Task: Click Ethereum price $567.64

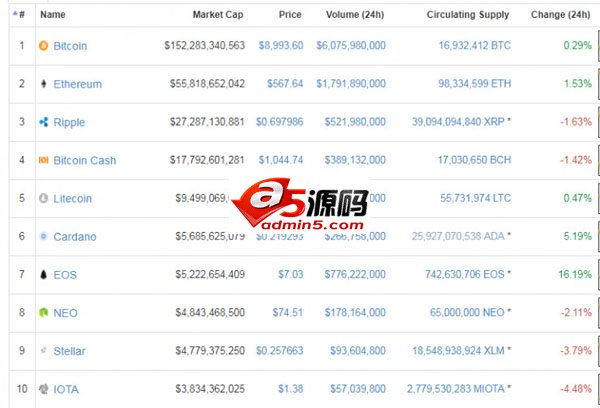Action: (285, 83)
